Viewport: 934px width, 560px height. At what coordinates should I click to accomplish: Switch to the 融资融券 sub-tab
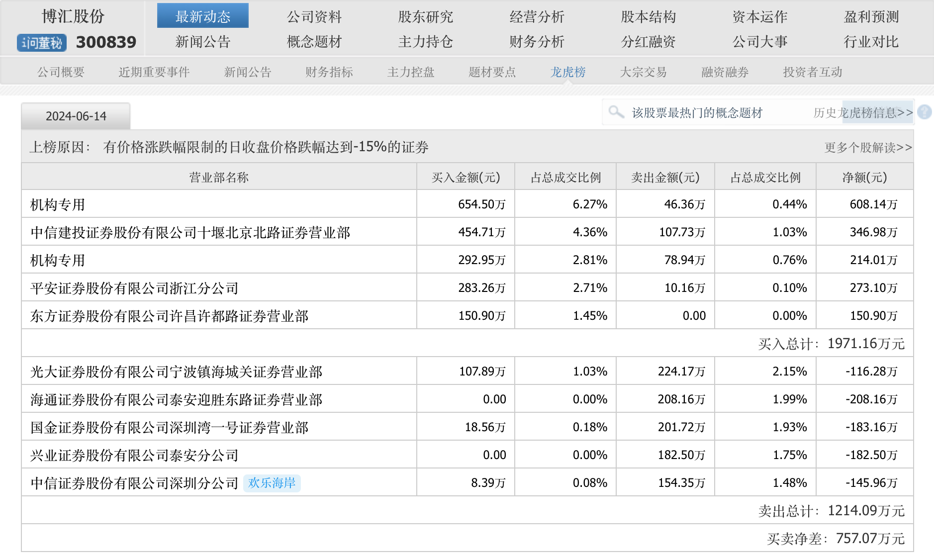[725, 72]
